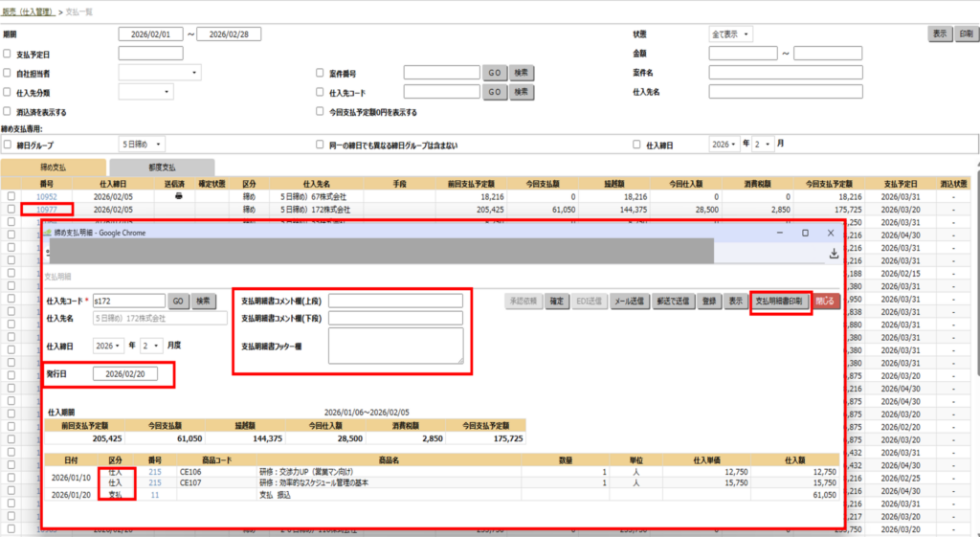Open the popup's 仕入締日 year dropdown
The image size is (980, 537).
tap(107, 346)
